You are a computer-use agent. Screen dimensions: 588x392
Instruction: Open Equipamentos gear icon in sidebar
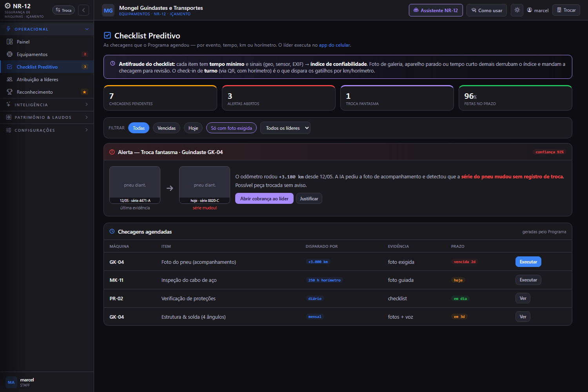click(10, 54)
